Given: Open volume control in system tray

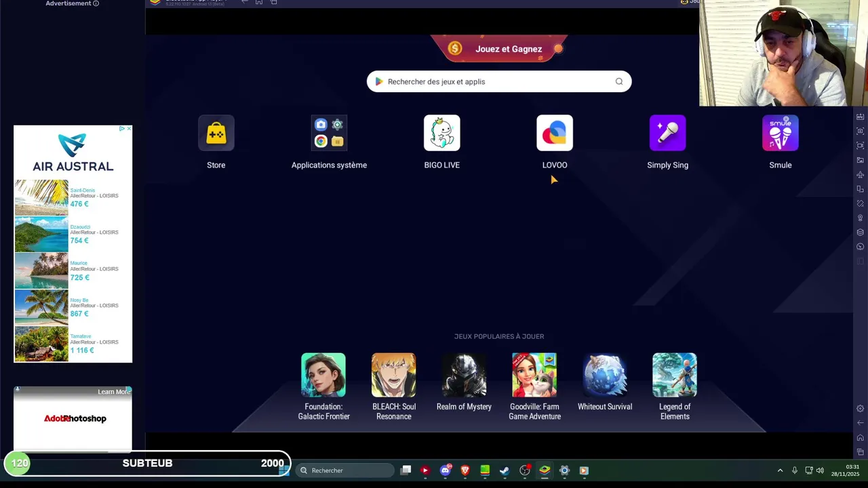Looking at the screenshot, I should tap(820, 470).
